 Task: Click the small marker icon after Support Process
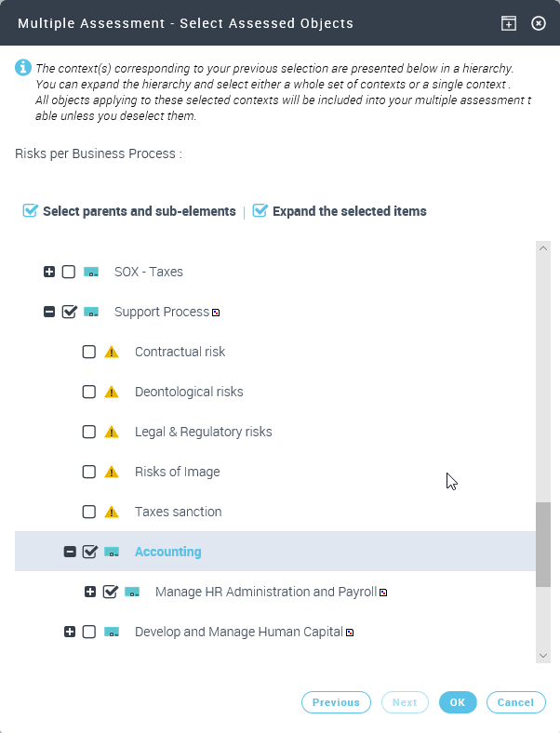point(216,313)
